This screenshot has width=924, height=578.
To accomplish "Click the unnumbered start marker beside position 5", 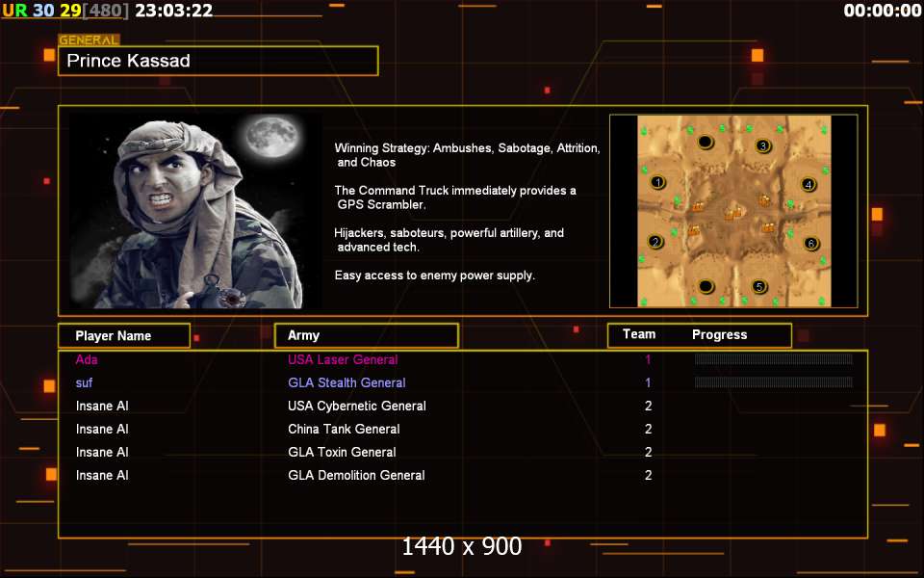I will tap(706, 286).
